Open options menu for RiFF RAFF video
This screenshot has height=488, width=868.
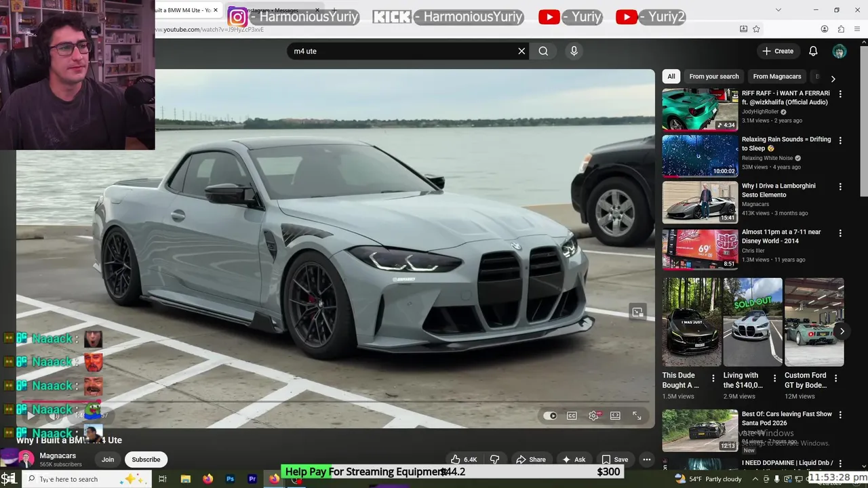(840, 94)
